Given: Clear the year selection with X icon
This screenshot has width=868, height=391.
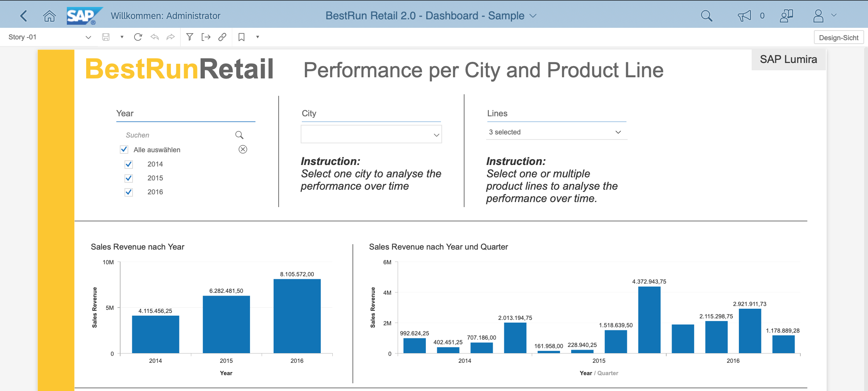Looking at the screenshot, I should click(x=243, y=149).
